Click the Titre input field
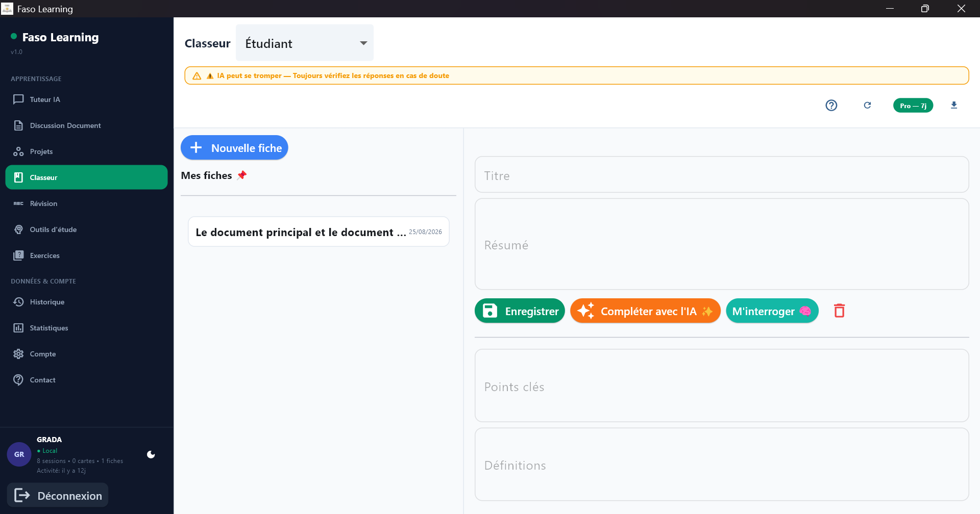This screenshot has width=980, height=514. (x=722, y=175)
